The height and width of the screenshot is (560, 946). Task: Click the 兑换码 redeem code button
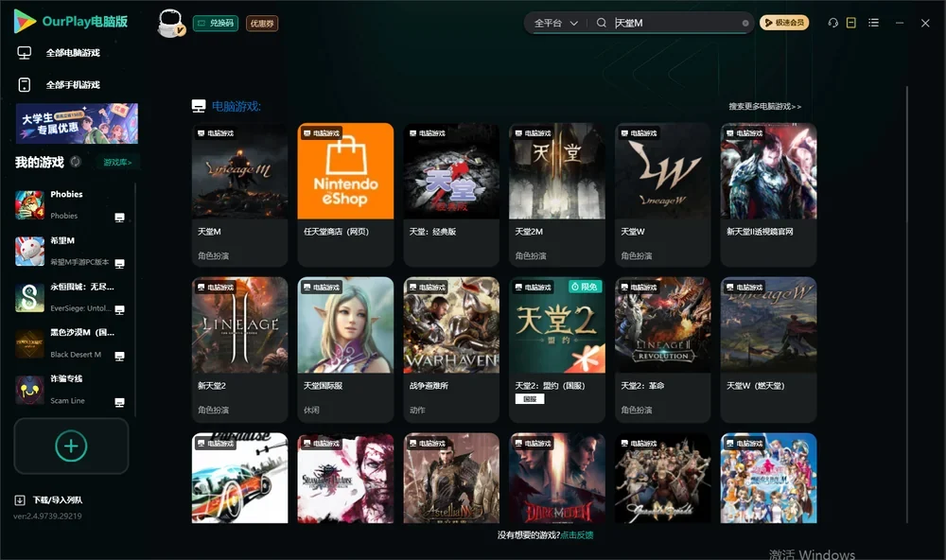click(216, 24)
